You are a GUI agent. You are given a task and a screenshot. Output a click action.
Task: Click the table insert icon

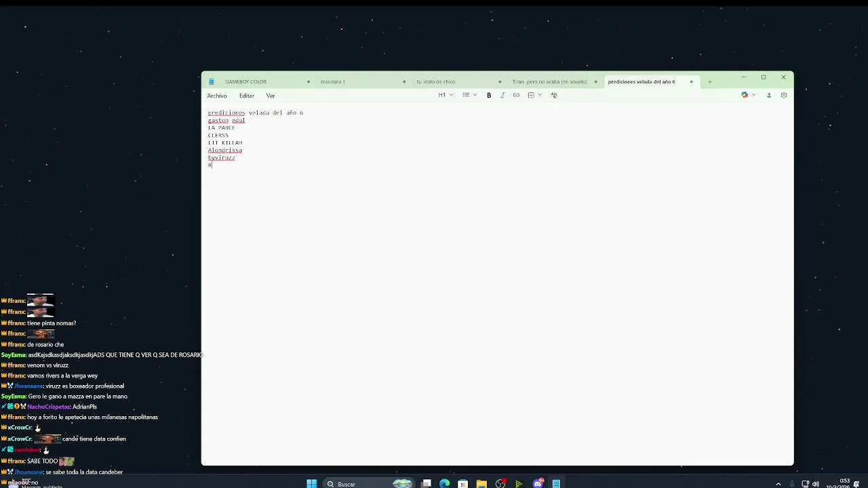coord(531,95)
